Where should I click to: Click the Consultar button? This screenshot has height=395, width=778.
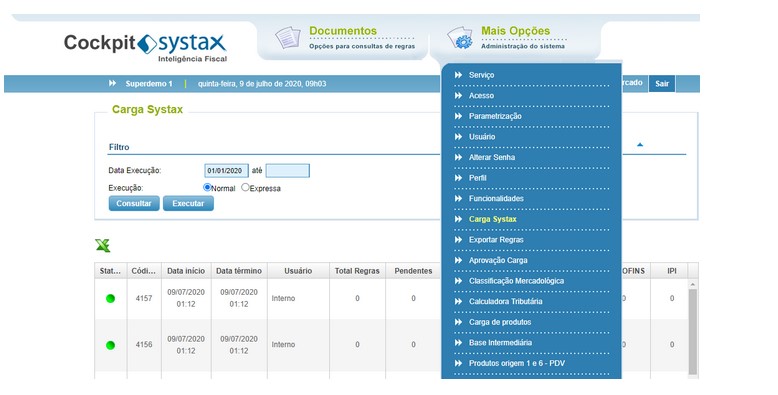pos(134,203)
